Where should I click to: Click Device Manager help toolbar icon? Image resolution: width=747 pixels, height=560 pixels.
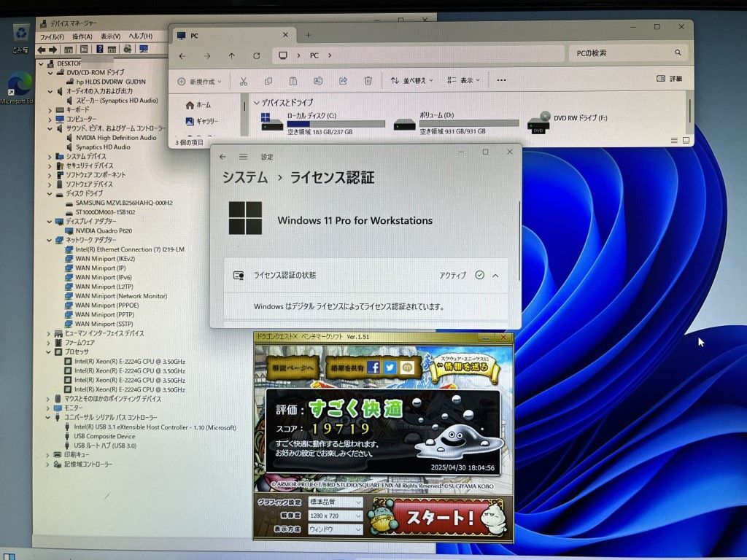tap(99, 49)
